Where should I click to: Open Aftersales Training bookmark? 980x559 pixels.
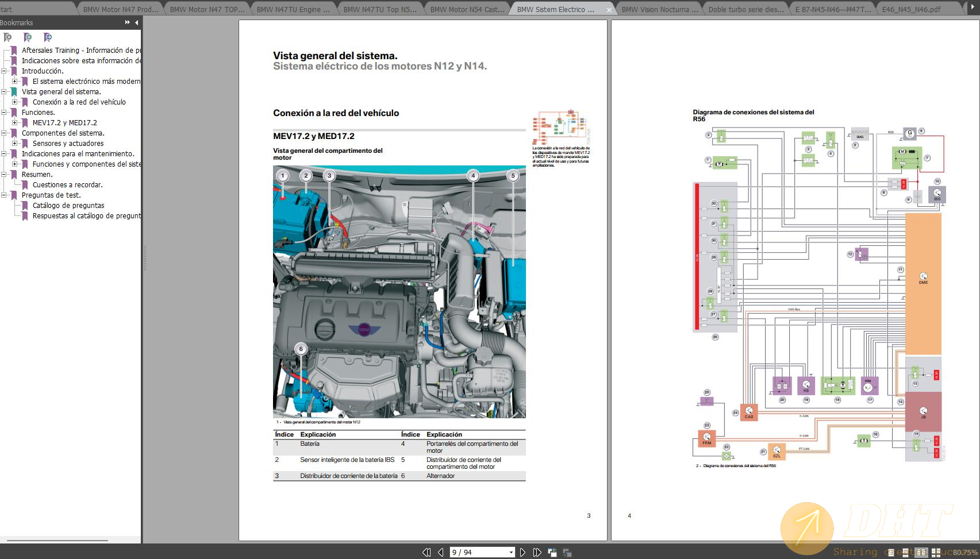tap(81, 51)
